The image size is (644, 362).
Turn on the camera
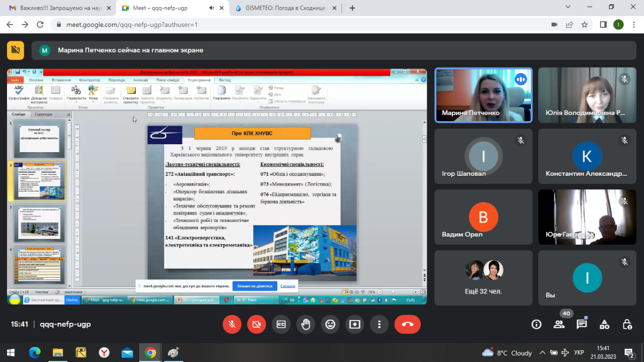256,324
